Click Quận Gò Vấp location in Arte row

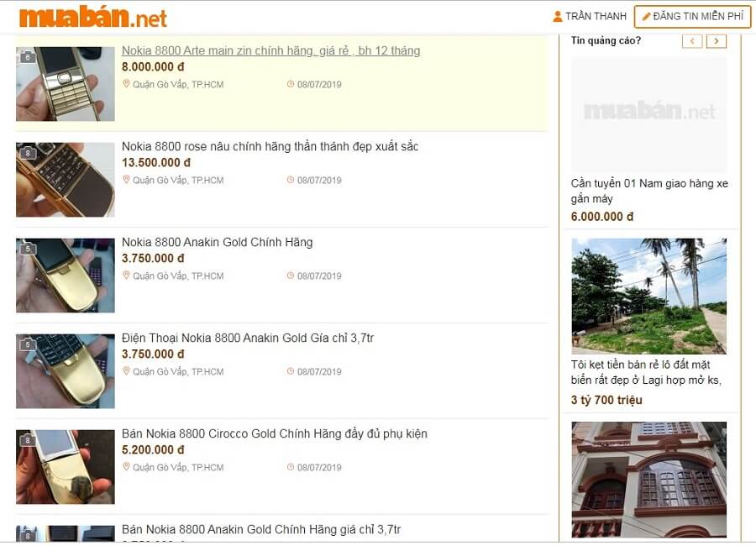178,84
